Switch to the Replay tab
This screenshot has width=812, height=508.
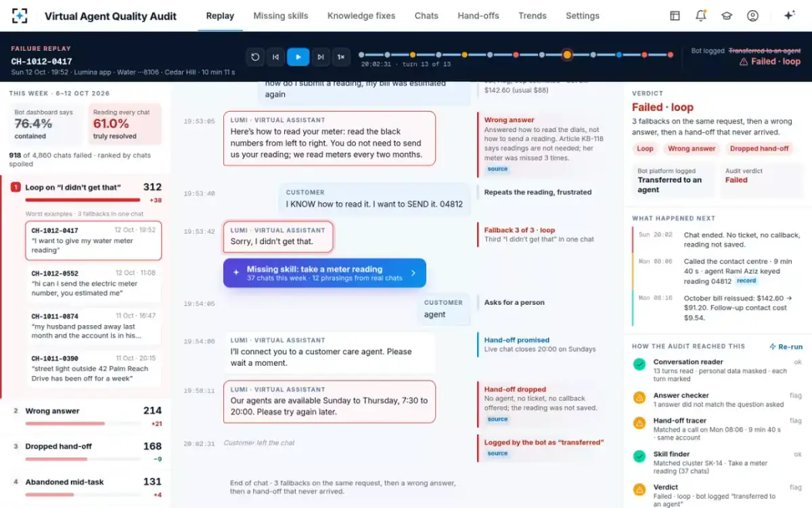(x=220, y=16)
